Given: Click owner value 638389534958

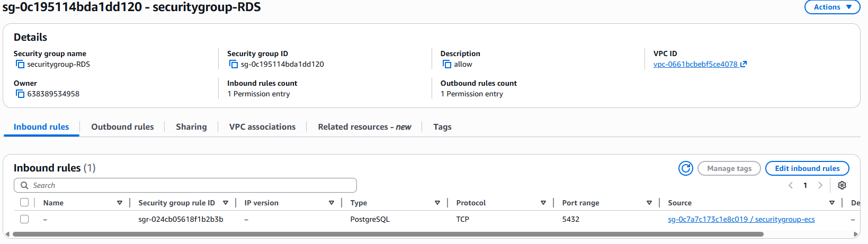Looking at the screenshot, I should [53, 94].
